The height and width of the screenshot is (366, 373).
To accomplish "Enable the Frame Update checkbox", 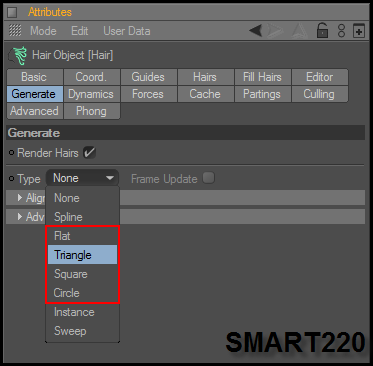I will tap(209, 178).
